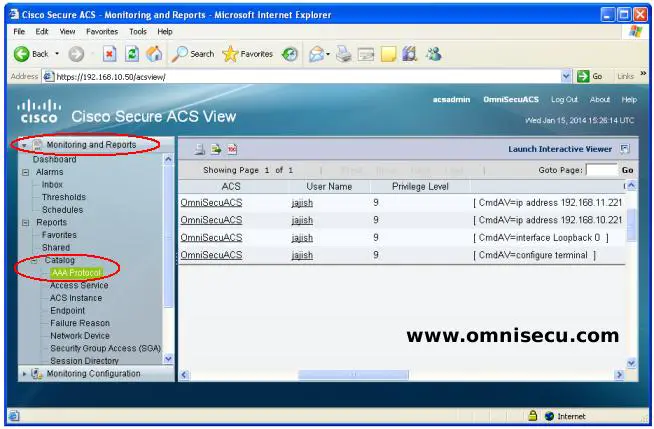The image size is (654, 429).
Task: Click the yellow Discuss note icon
Action: [388, 54]
